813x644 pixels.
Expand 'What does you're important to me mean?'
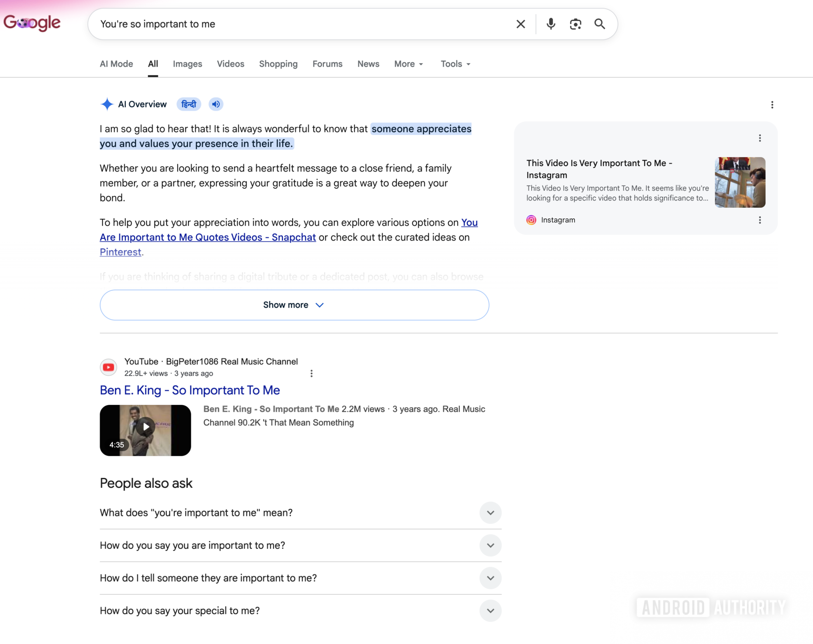tap(300, 513)
